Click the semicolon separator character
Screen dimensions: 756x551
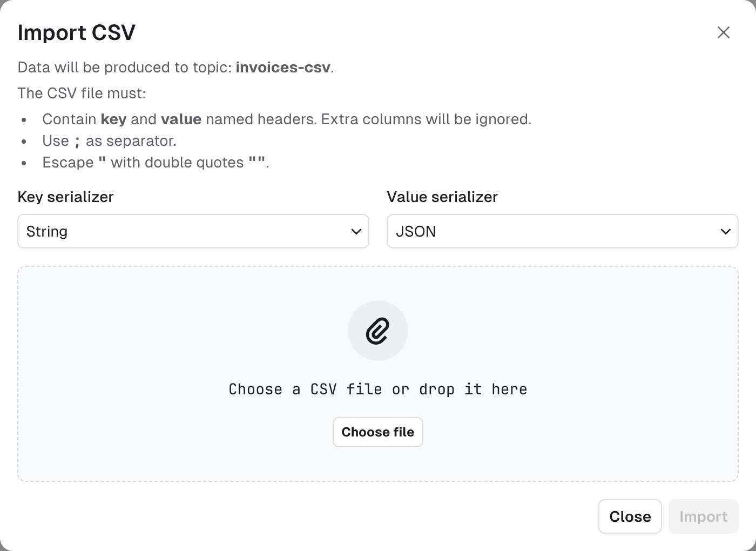point(77,142)
